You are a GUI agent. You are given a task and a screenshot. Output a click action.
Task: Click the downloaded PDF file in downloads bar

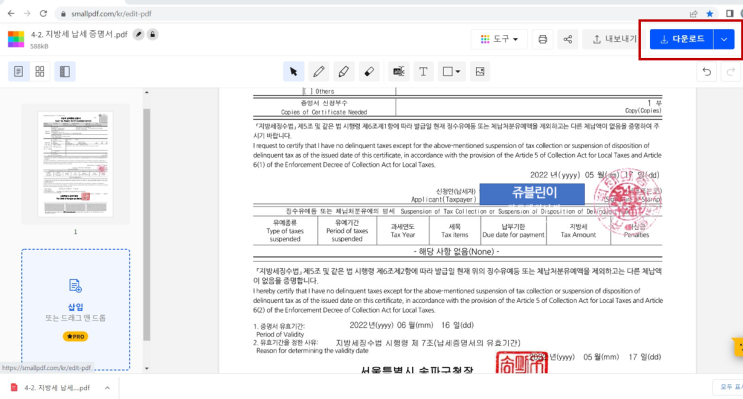(x=57, y=388)
